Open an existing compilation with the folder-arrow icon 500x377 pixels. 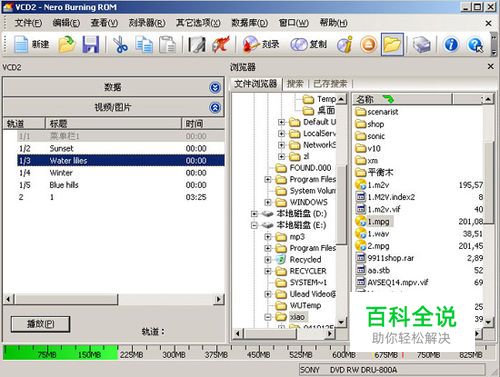(x=67, y=44)
